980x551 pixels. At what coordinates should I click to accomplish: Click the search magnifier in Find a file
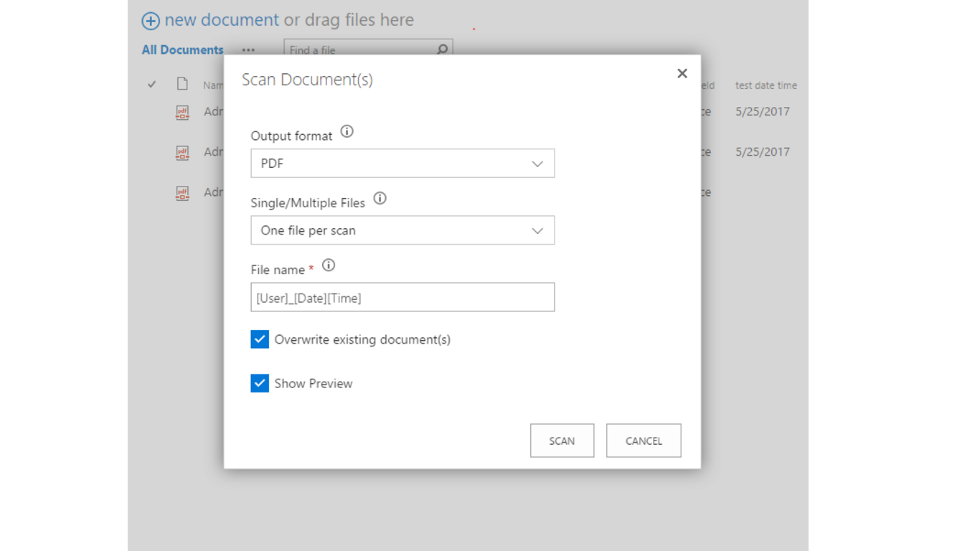[443, 50]
